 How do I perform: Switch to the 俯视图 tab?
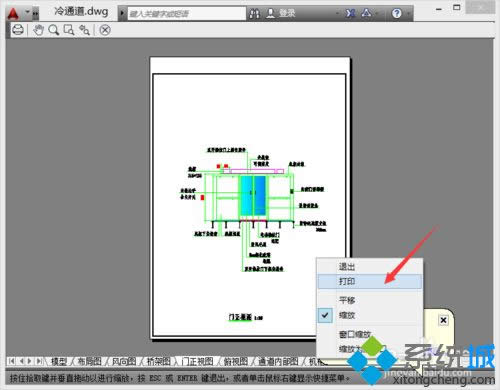point(236,361)
